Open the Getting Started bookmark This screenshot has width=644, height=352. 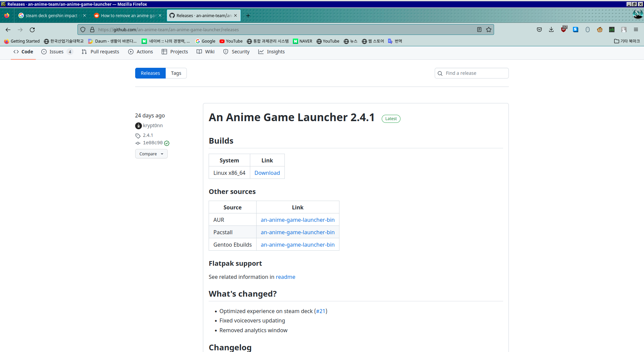(x=22, y=41)
